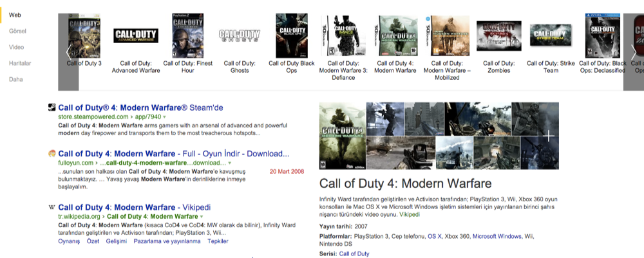Click the fulloyun favicon beside second result

click(x=52, y=154)
